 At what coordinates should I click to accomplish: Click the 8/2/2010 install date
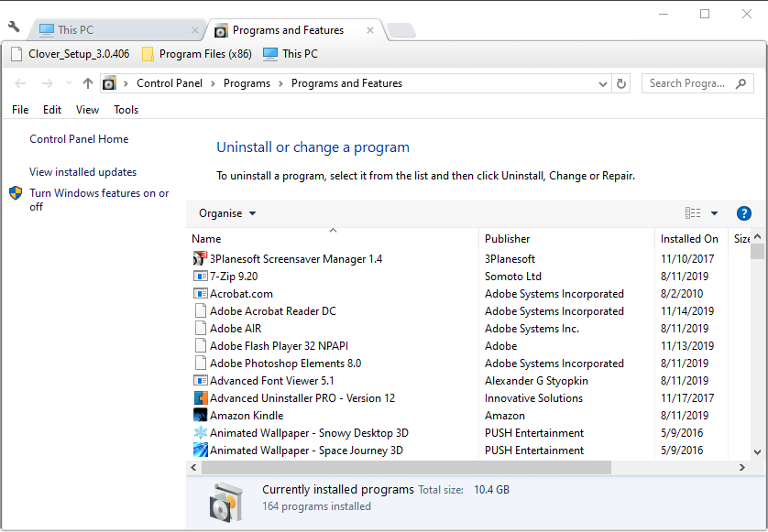pos(681,294)
